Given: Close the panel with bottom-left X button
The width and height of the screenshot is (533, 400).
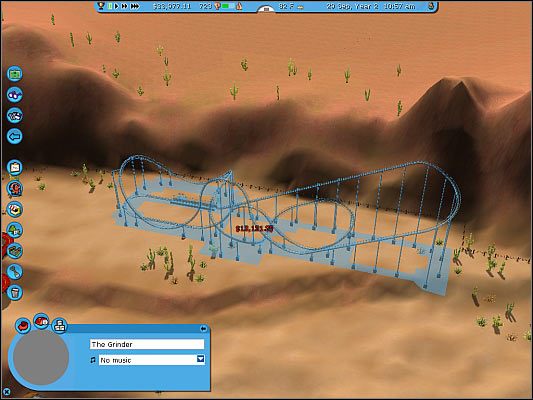Looking at the screenshot, I should tap(6, 392).
